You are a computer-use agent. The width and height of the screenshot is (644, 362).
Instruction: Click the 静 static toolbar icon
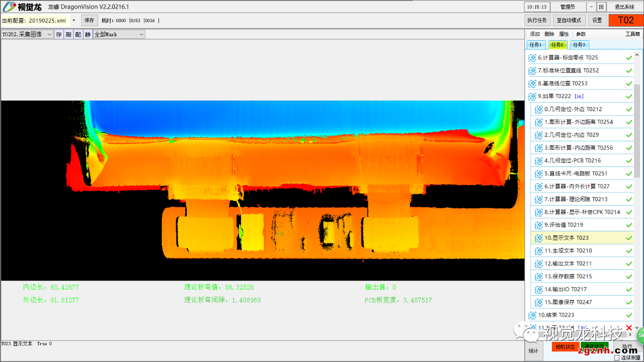88,35
